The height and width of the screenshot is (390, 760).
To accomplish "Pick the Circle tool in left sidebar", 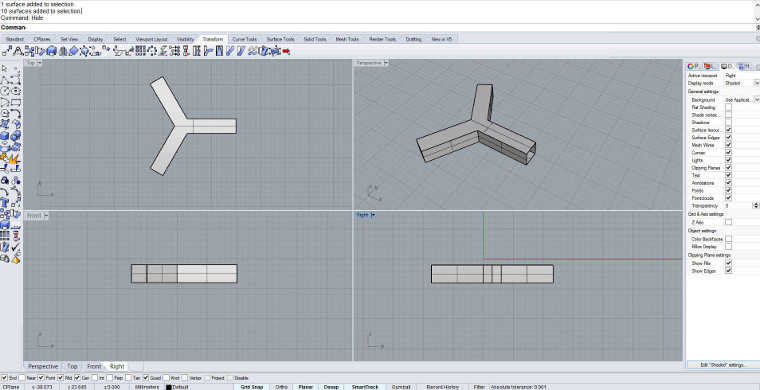I will click(x=5, y=91).
